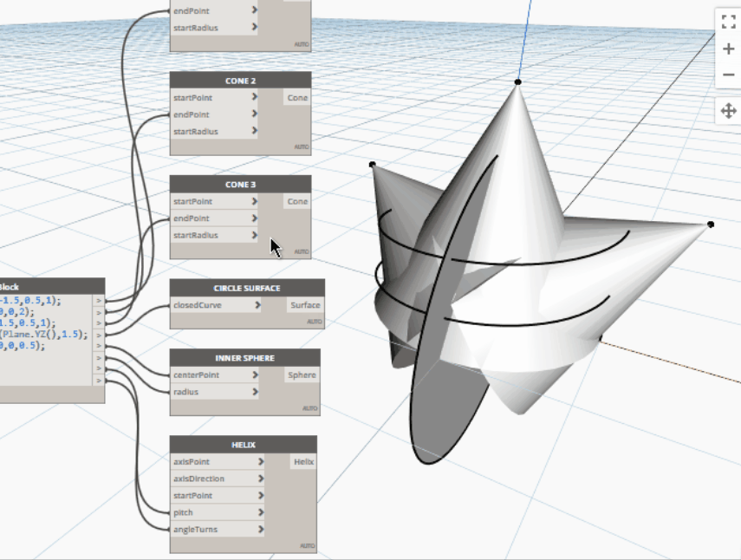Click the startRadius input port on CONE 3
This screenshot has width=741, height=560.
click(214, 235)
